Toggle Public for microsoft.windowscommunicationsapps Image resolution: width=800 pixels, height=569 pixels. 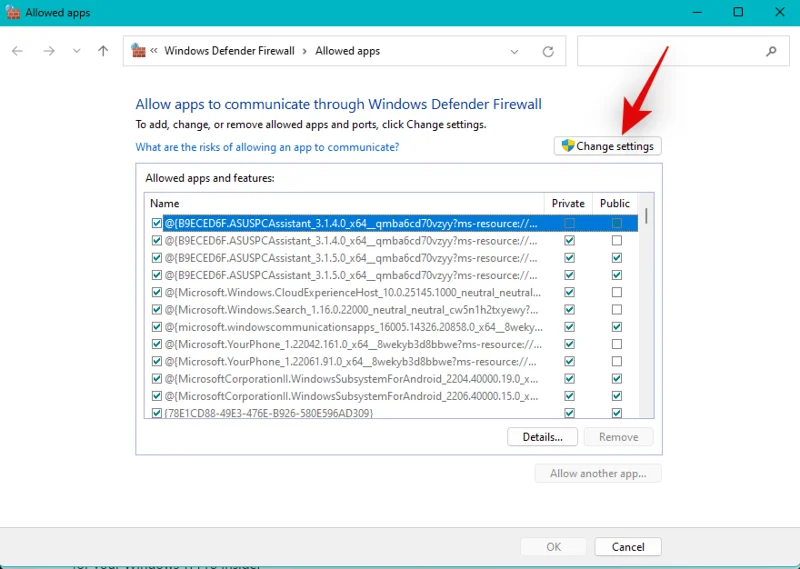click(617, 326)
